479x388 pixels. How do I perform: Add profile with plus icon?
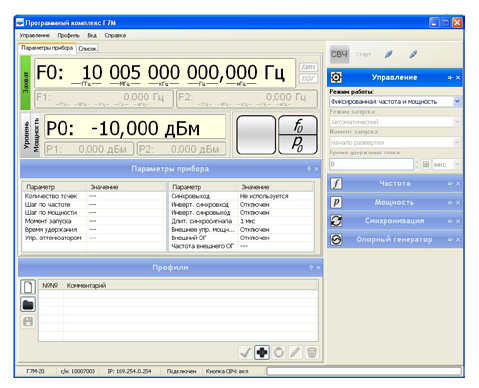pos(262,352)
